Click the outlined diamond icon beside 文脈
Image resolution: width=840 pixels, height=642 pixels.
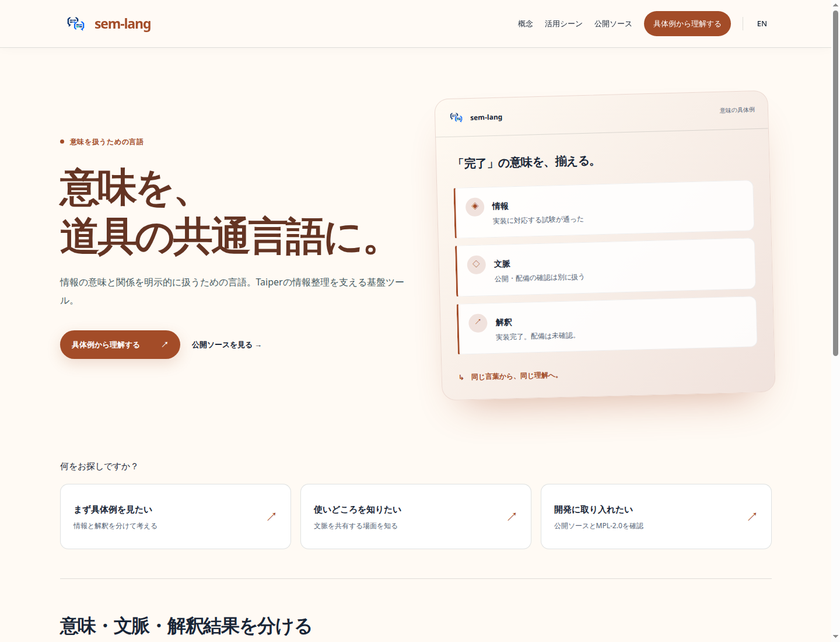tap(477, 264)
